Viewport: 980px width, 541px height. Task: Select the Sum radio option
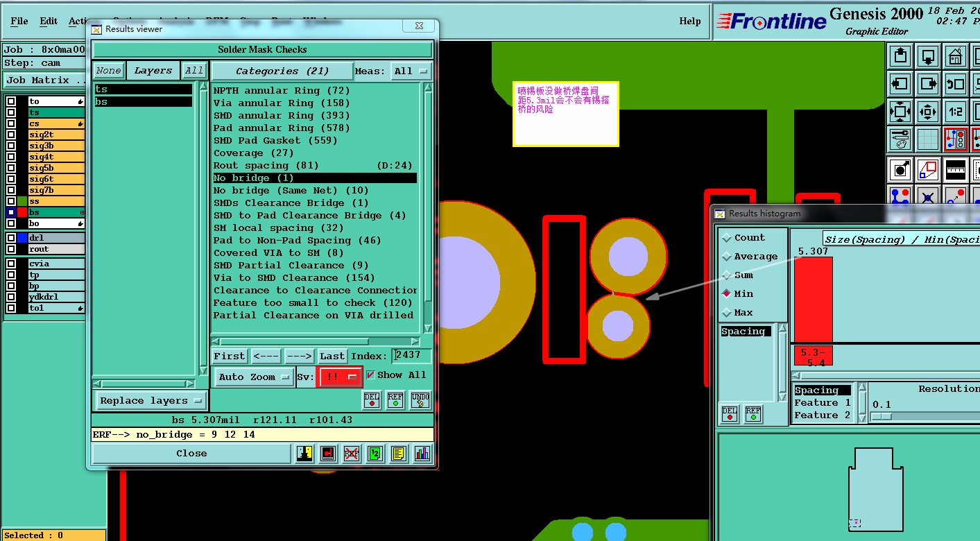tap(727, 275)
